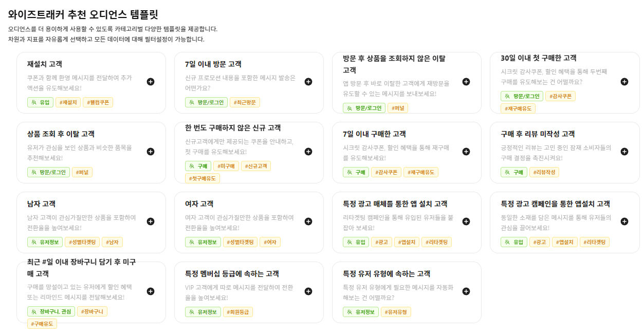Click plus icon on 여자 고객 card
Viewport: 644px width, 334px height.
pos(308,221)
